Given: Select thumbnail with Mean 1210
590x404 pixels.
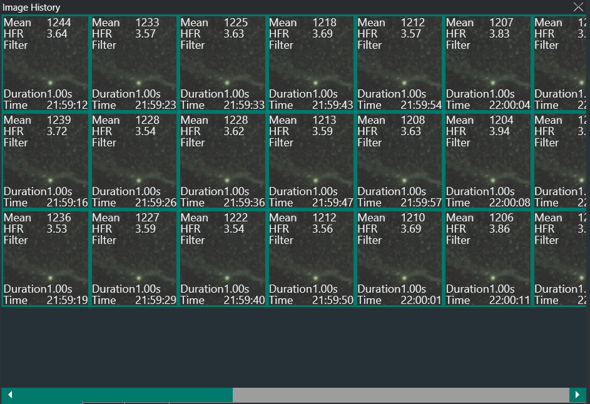Looking at the screenshot, I should [400, 258].
